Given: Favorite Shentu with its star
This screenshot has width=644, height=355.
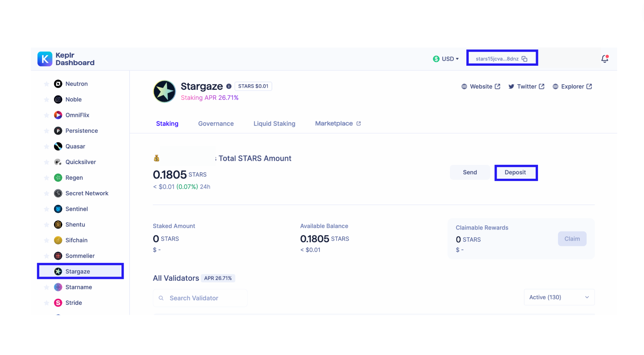Looking at the screenshot, I should click(x=46, y=225).
